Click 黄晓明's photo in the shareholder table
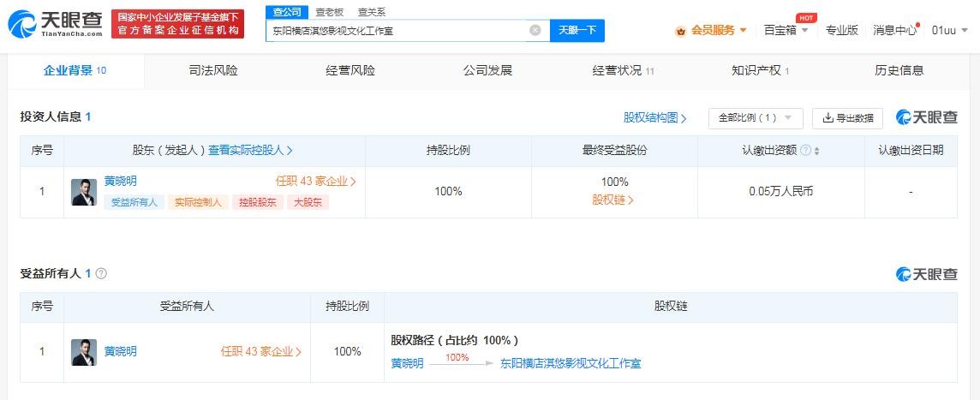The image size is (980, 400). (x=84, y=192)
